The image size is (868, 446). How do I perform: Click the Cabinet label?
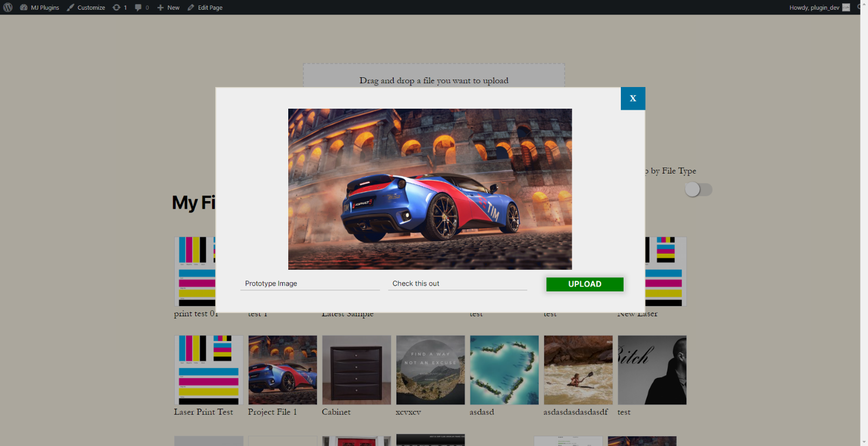pyautogui.click(x=336, y=412)
